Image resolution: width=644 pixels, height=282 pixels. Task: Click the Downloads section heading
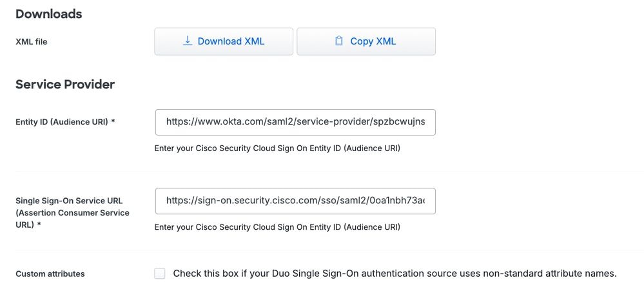(48, 14)
